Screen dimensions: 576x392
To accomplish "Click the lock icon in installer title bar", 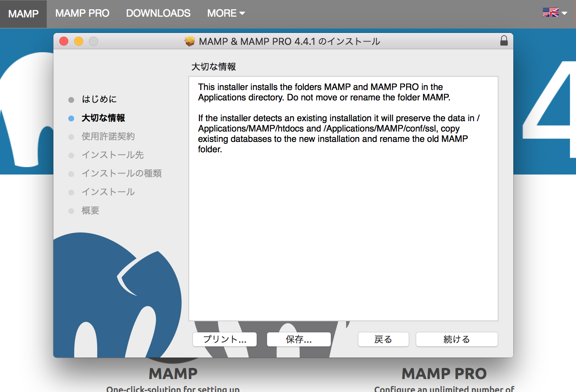I will point(504,41).
